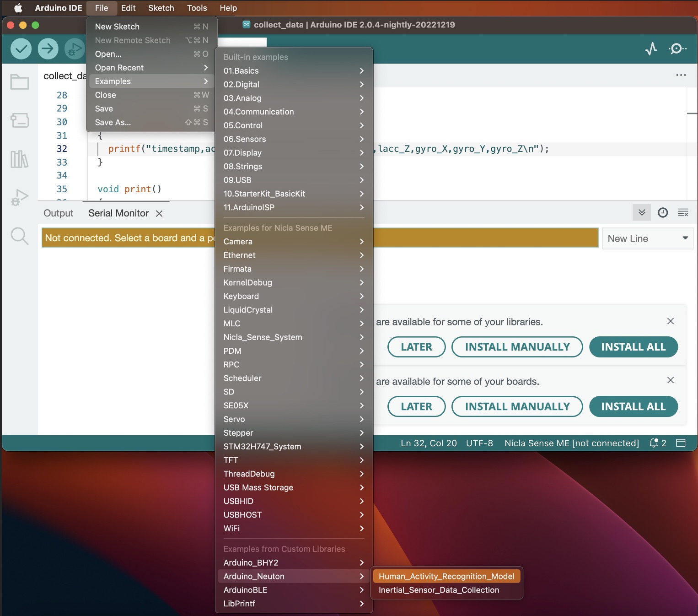698x616 pixels.
Task: Open the Boards Manager sidebar icon
Action: pyautogui.click(x=20, y=120)
